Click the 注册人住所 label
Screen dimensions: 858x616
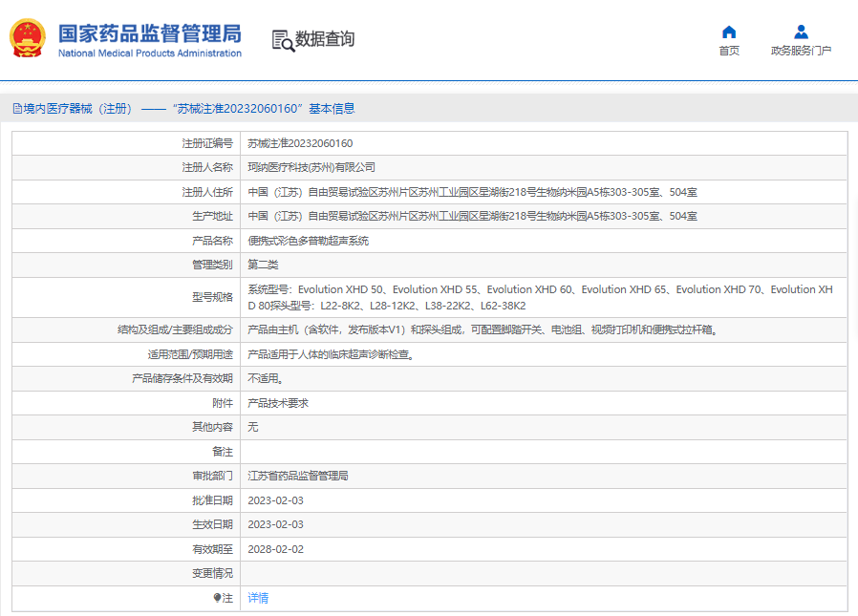click(x=207, y=192)
